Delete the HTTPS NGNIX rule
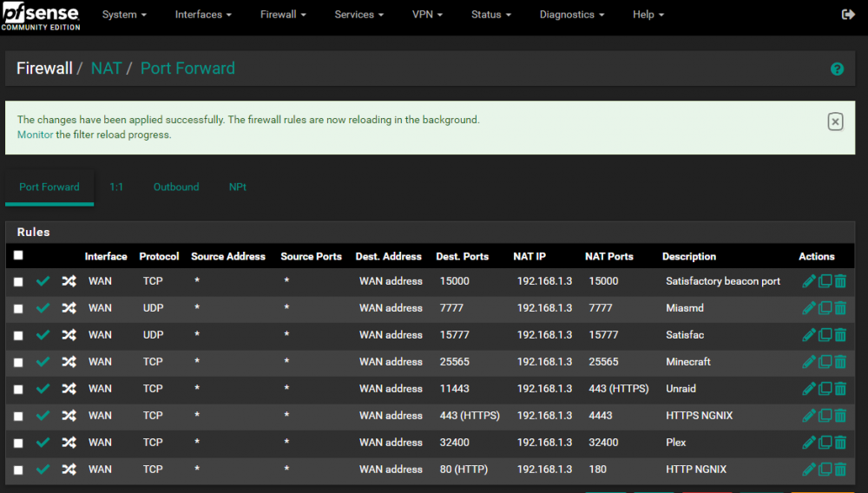The height and width of the screenshot is (493, 868). (x=840, y=416)
